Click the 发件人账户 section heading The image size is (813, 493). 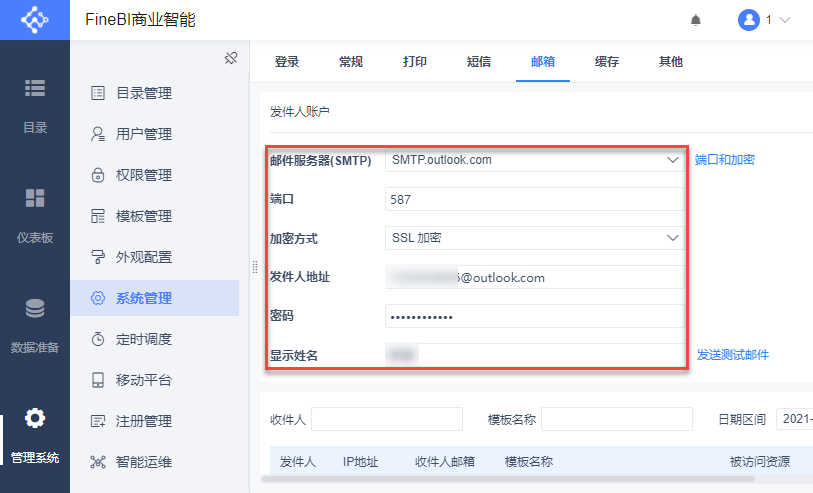coord(300,111)
